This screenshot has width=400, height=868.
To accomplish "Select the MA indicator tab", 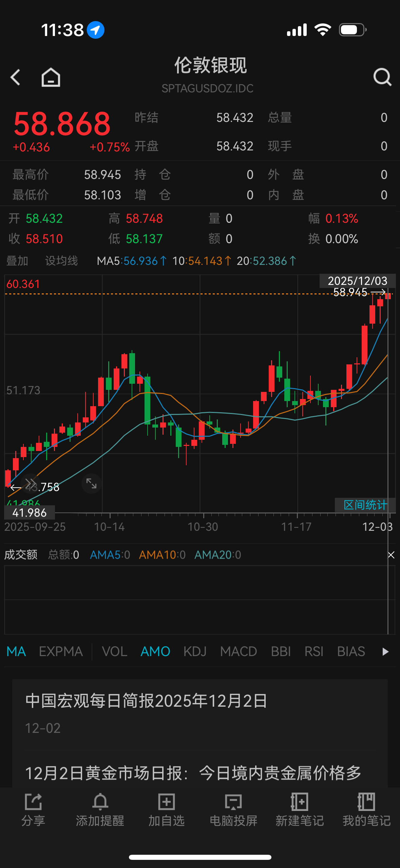I will point(16,651).
